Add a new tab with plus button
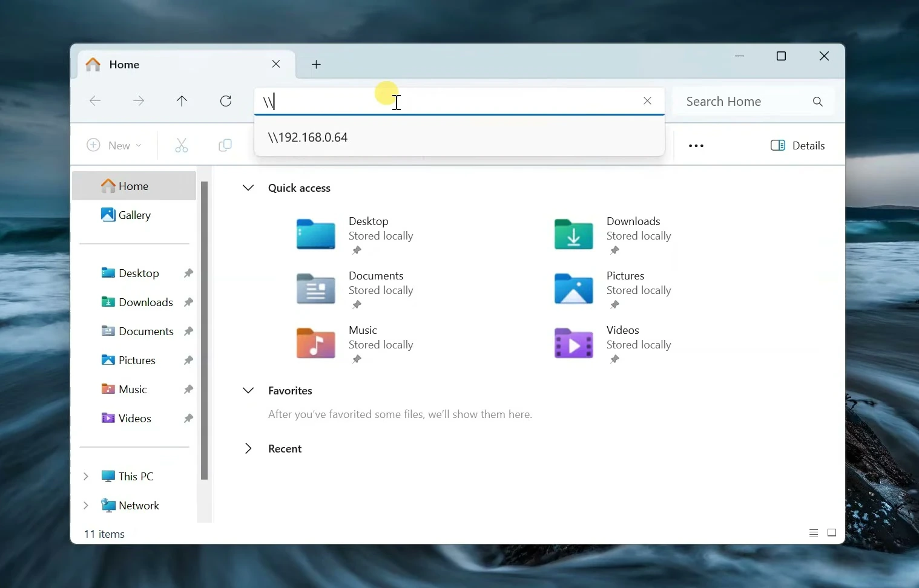 coord(316,64)
